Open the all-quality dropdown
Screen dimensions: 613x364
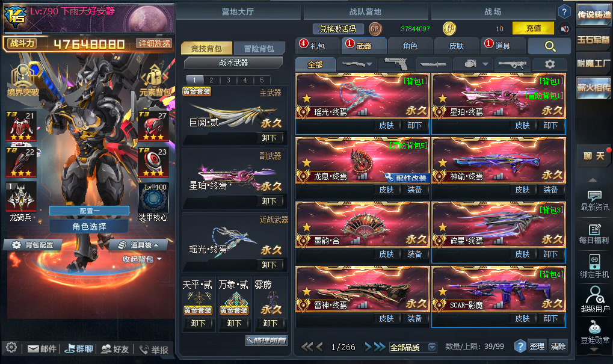point(413,347)
